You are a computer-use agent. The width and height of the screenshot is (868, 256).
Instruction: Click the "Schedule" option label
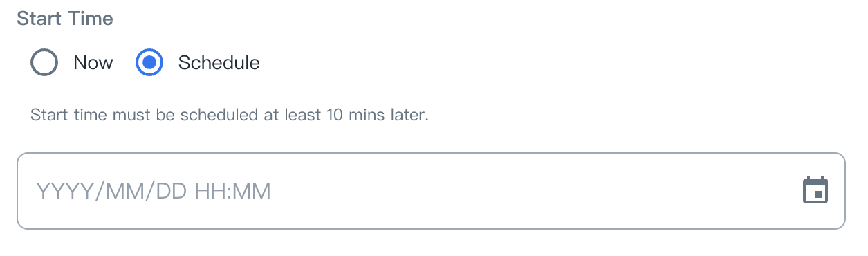pyautogui.click(x=219, y=63)
